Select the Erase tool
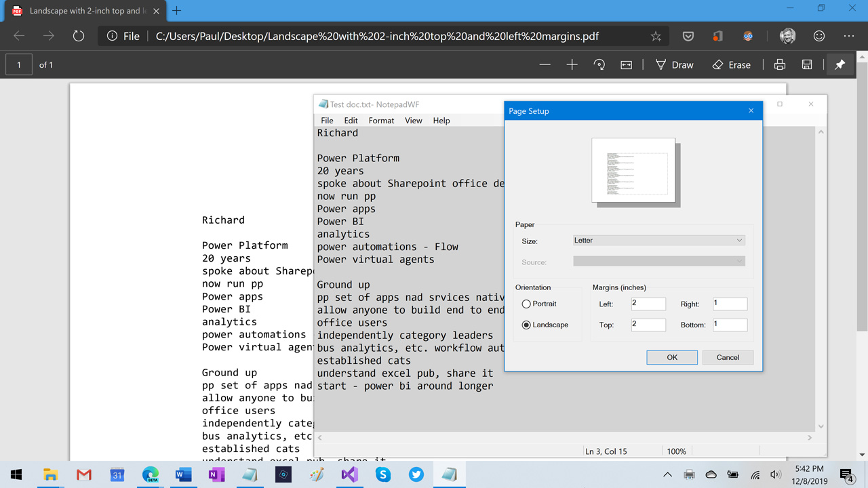The image size is (868, 488). [x=731, y=65]
